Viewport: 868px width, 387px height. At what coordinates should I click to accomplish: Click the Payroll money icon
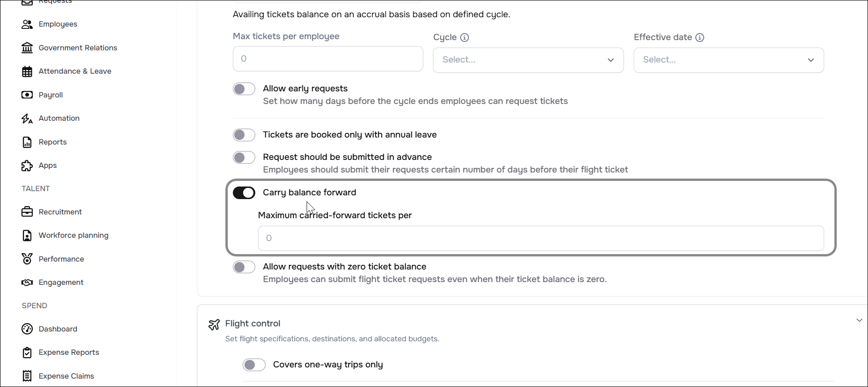[27, 95]
